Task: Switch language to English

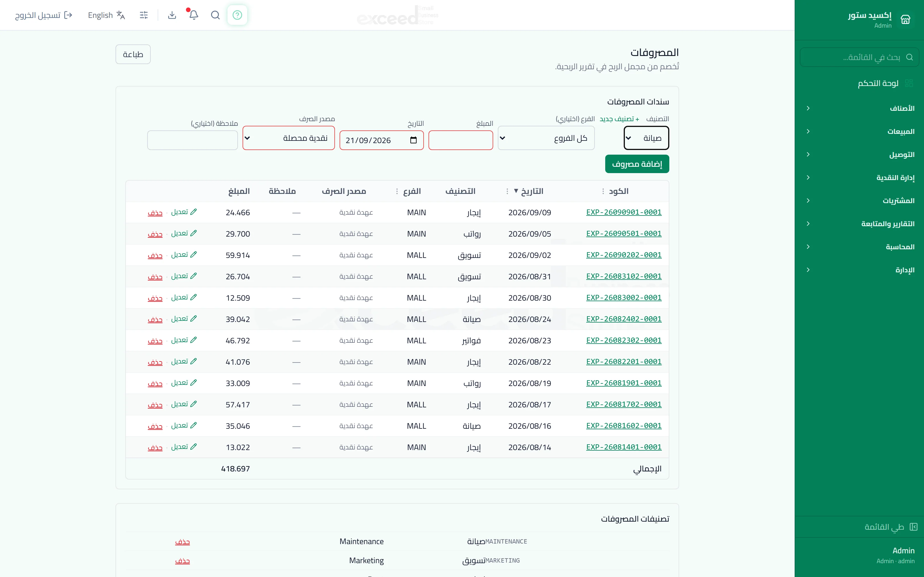Action: point(107,15)
